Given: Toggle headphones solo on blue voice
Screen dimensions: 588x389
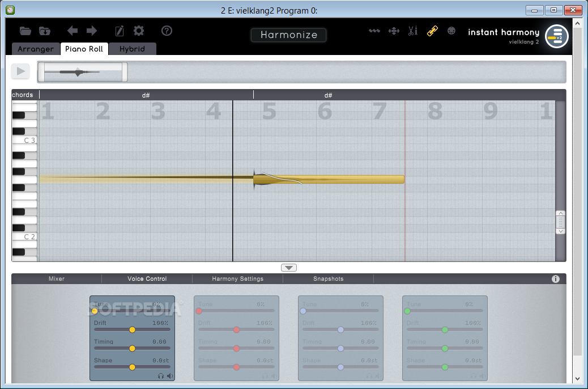Looking at the screenshot, I should (x=369, y=376).
